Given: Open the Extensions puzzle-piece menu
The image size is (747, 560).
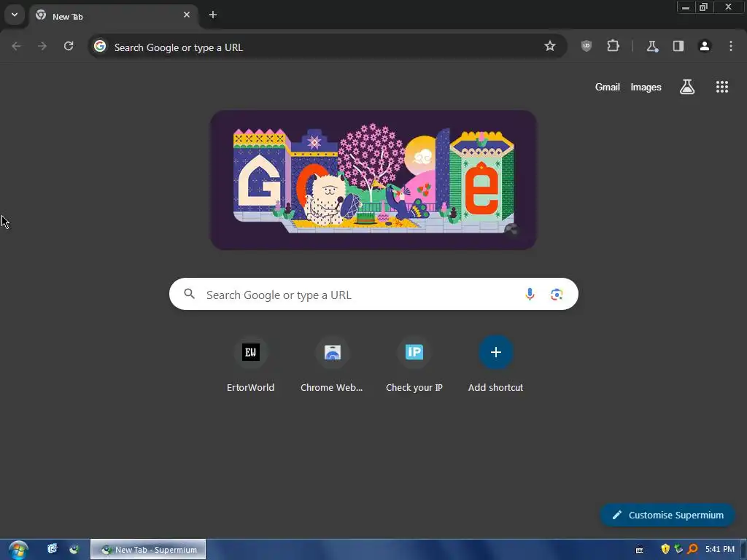Looking at the screenshot, I should click(613, 46).
